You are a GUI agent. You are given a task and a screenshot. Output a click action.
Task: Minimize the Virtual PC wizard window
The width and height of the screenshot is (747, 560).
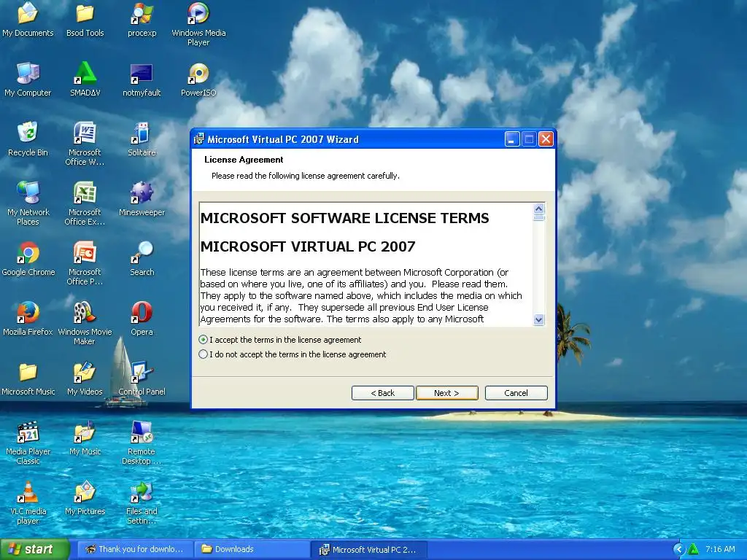click(x=512, y=139)
